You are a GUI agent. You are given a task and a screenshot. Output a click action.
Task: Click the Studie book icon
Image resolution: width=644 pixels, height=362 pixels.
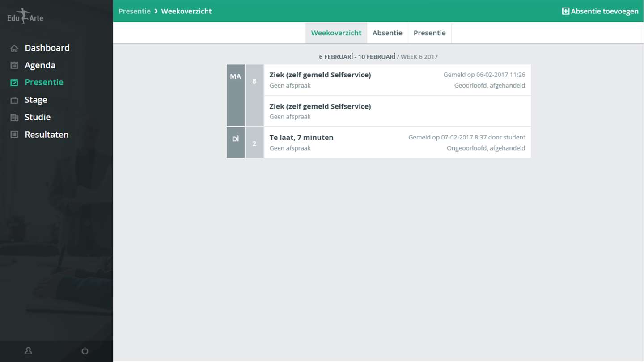pyautogui.click(x=14, y=118)
